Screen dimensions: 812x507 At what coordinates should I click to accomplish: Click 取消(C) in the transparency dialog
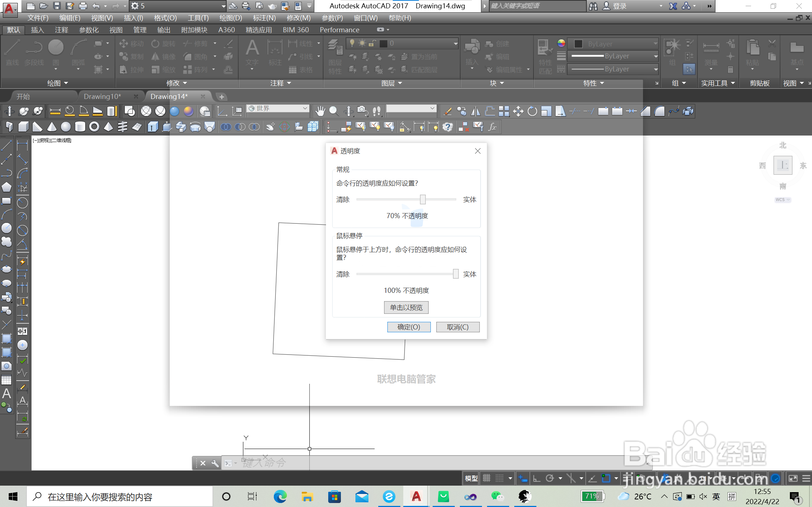point(458,327)
